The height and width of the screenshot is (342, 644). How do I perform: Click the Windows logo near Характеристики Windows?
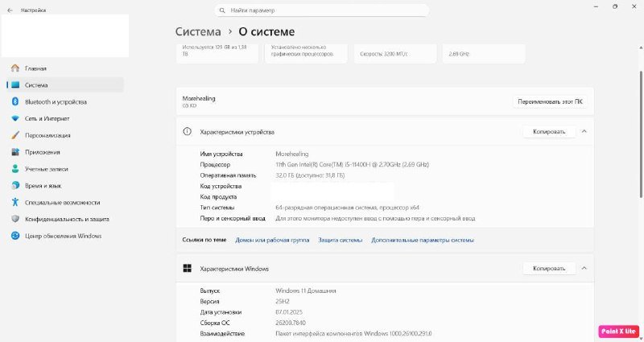tap(187, 268)
